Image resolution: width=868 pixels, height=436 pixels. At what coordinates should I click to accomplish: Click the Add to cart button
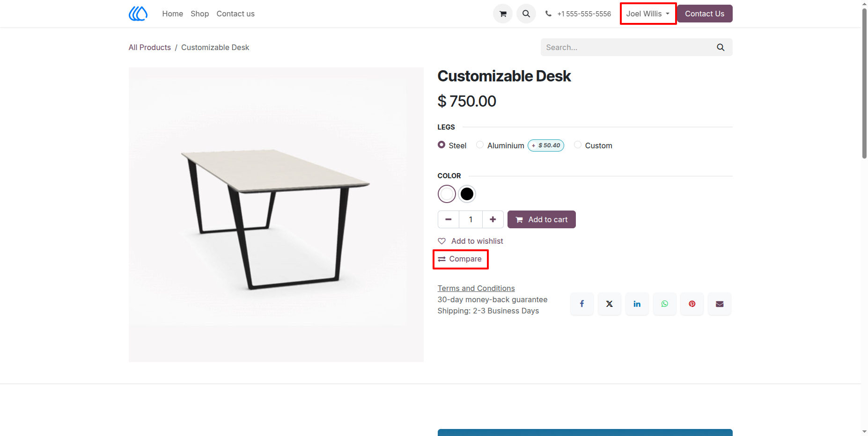pos(542,219)
